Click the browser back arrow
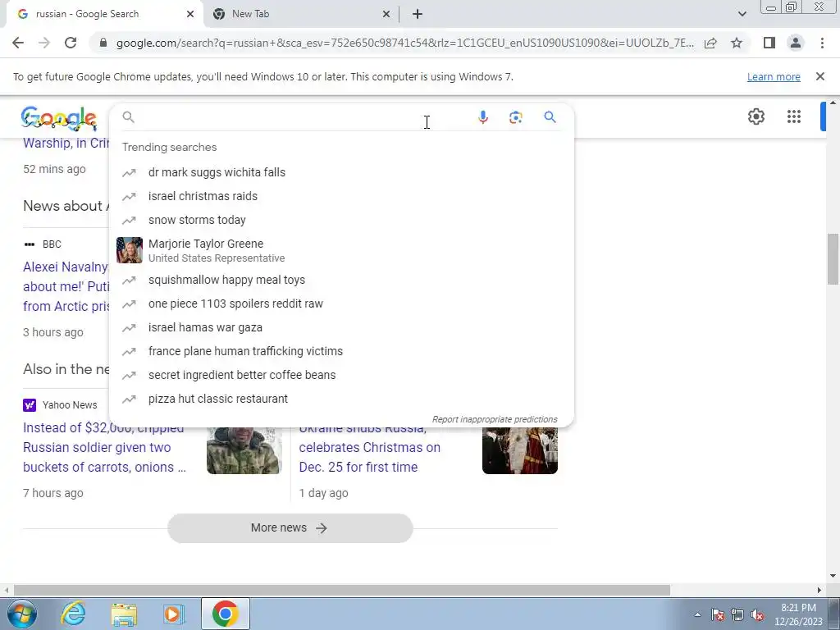Image resolution: width=840 pixels, height=630 pixels. pos(18,43)
